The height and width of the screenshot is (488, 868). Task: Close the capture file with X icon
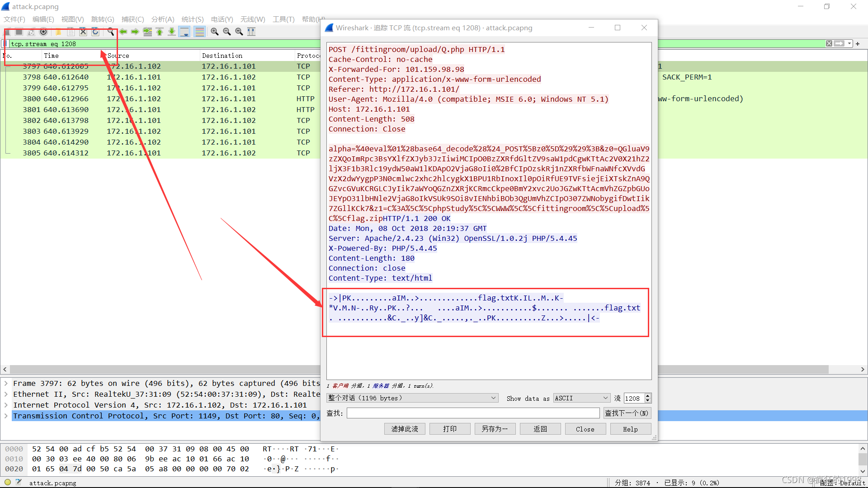[x=83, y=32]
